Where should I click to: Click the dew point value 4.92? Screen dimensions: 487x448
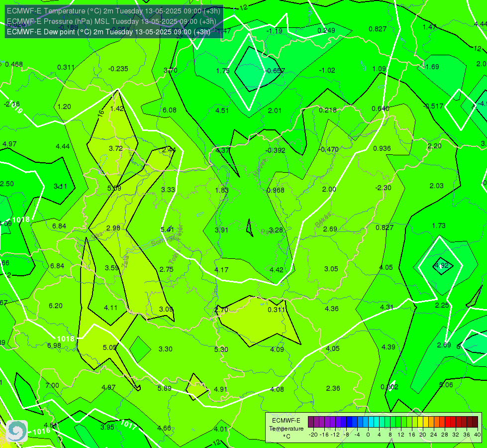[x=441, y=265]
